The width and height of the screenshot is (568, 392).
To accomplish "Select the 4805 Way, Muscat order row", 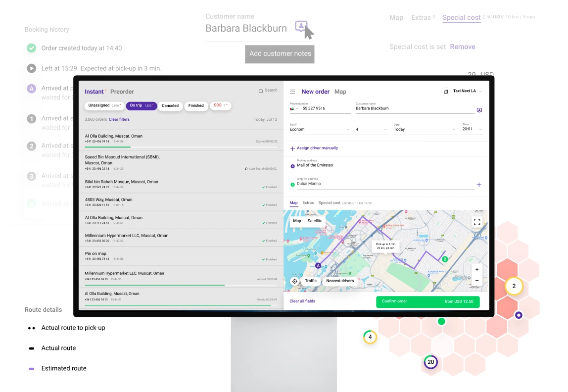I will [x=181, y=202].
